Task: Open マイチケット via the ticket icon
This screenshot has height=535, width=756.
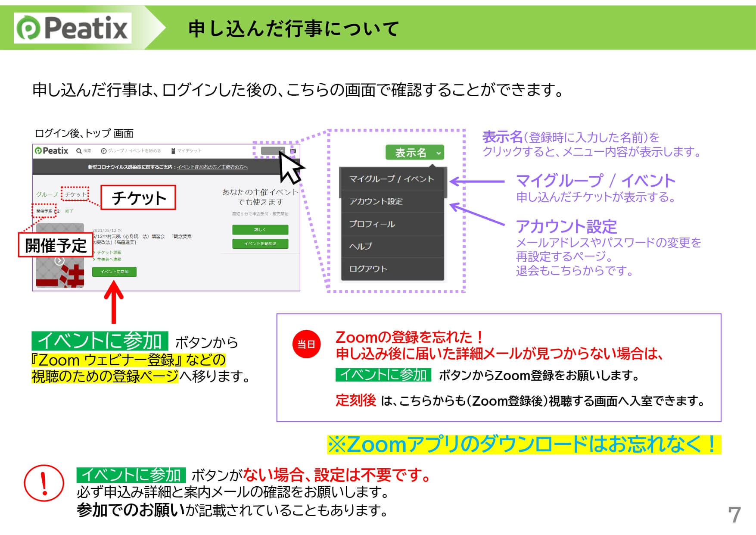Action: pyautogui.click(x=174, y=151)
